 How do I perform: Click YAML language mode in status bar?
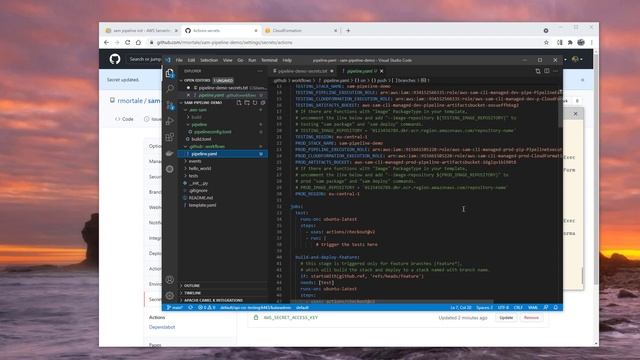point(533,307)
